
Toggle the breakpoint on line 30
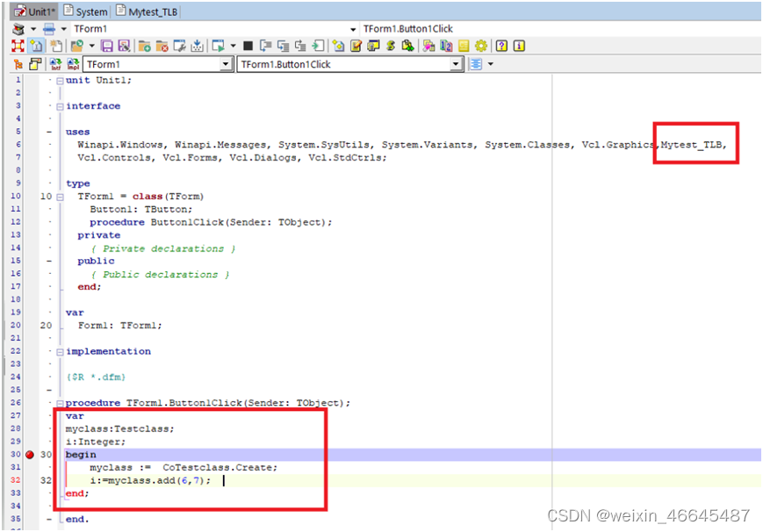pyautogui.click(x=30, y=455)
